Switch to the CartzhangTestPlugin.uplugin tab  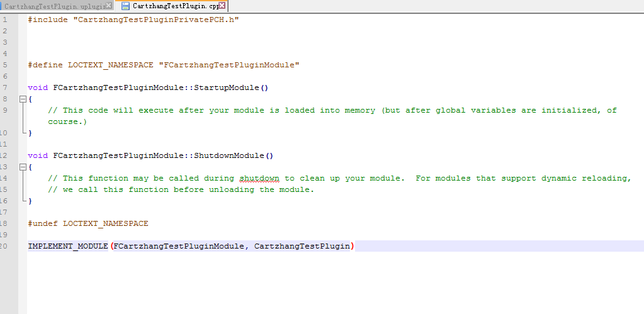click(54, 6)
